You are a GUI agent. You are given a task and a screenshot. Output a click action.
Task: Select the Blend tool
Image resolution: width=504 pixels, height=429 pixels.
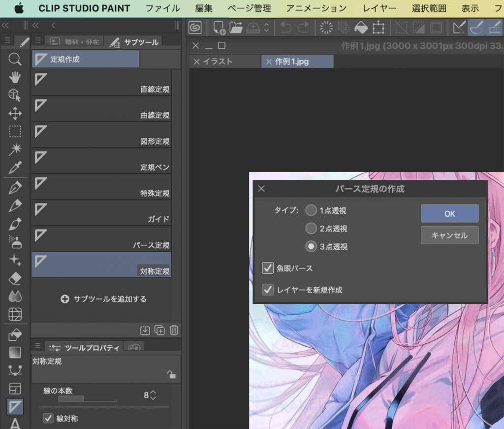[15, 296]
